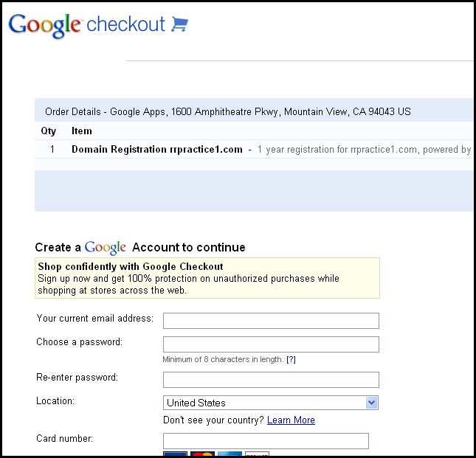The width and height of the screenshot is (476, 458).
Task: Select the MasterCard card icon
Action: pos(202,454)
